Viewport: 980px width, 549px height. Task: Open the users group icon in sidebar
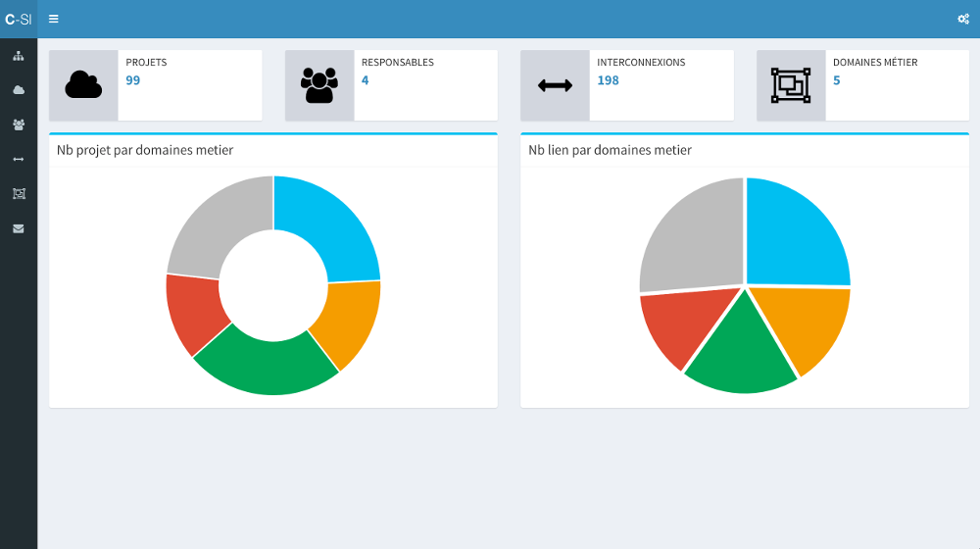coord(19,125)
